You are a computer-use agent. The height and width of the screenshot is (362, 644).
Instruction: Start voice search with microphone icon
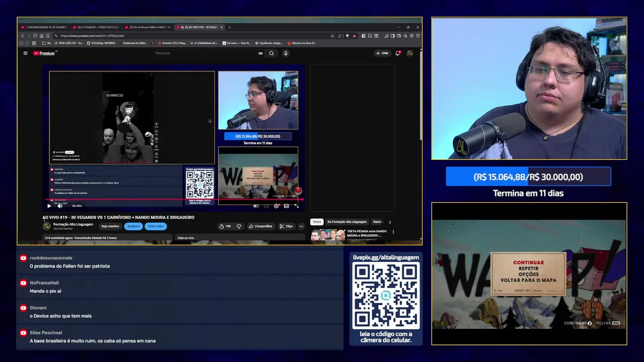point(286,53)
